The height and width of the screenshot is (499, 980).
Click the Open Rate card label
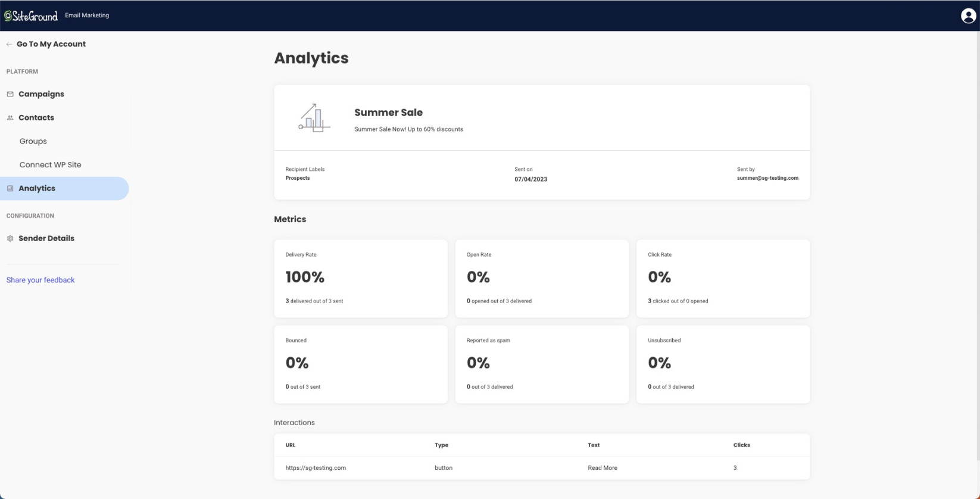point(479,255)
